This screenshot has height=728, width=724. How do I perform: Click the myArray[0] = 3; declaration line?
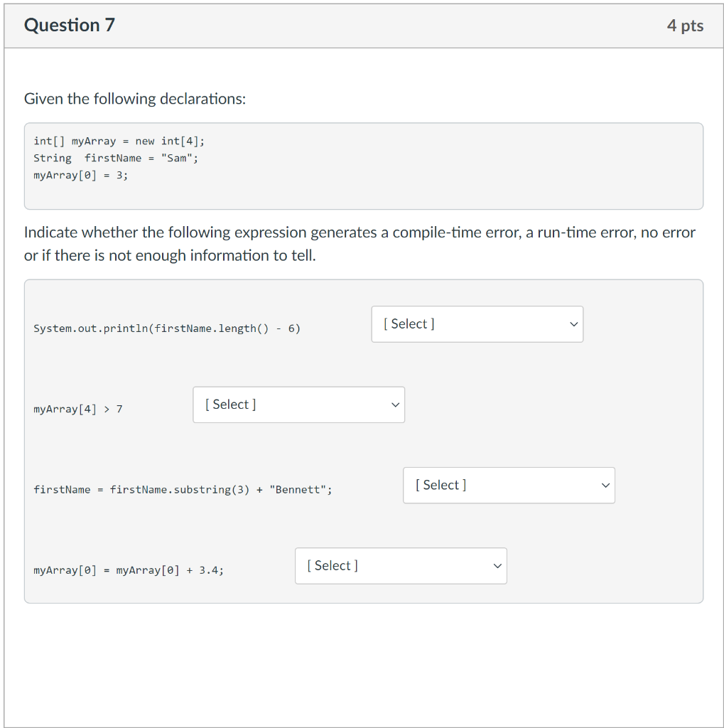(81, 176)
